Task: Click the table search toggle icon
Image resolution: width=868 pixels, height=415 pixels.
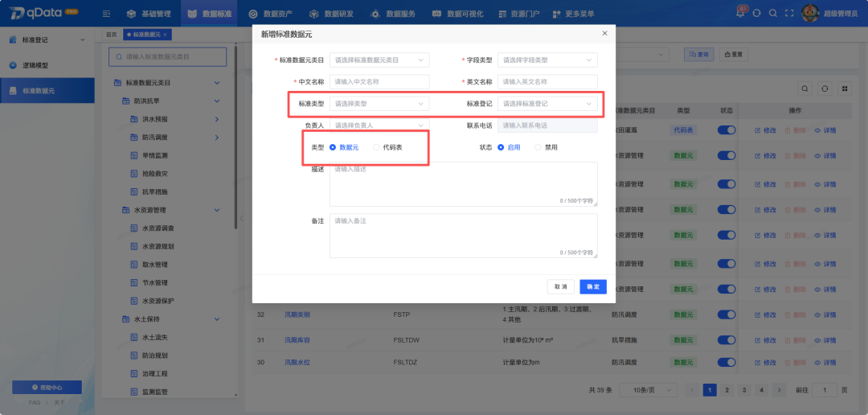Action: pos(805,88)
